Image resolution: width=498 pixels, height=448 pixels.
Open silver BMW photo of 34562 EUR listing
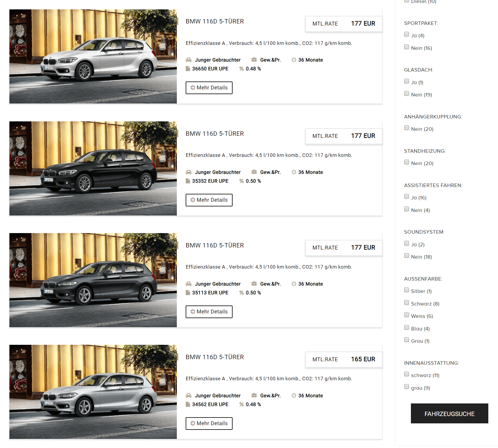click(x=93, y=392)
